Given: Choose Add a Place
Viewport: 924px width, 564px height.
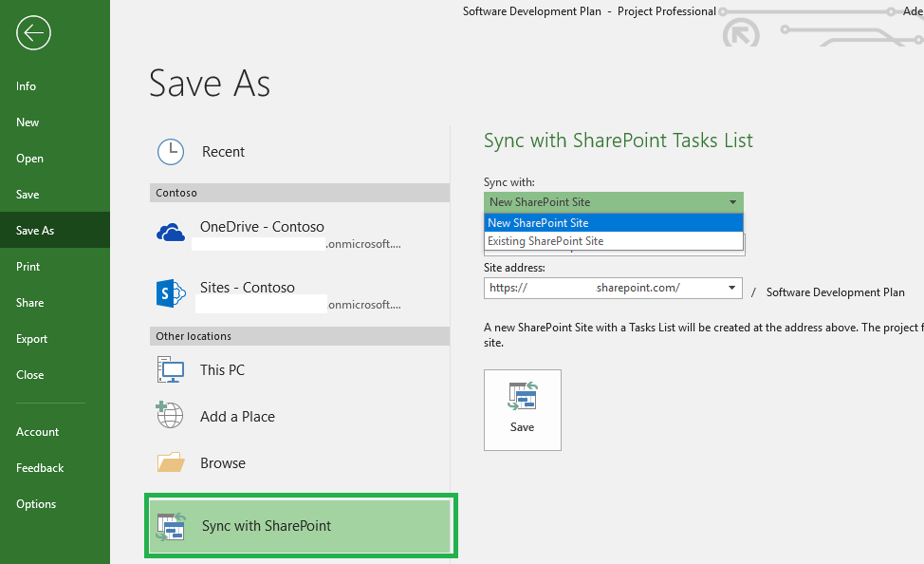Looking at the screenshot, I should tap(300, 416).
